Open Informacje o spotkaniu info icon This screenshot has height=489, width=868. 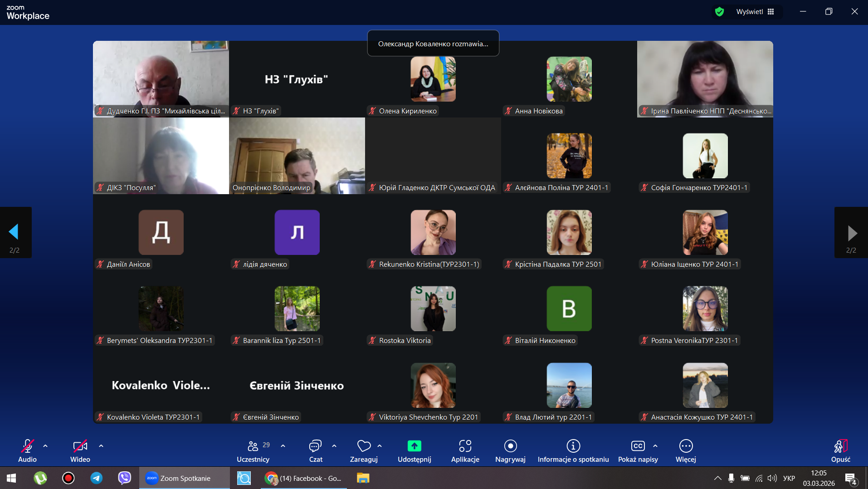573,446
